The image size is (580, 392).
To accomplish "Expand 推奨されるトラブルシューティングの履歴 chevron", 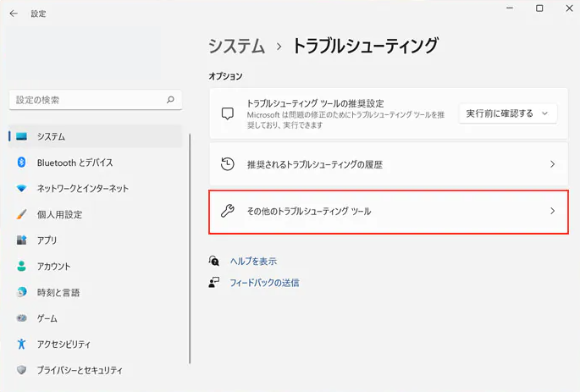I will [x=552, y=164].
